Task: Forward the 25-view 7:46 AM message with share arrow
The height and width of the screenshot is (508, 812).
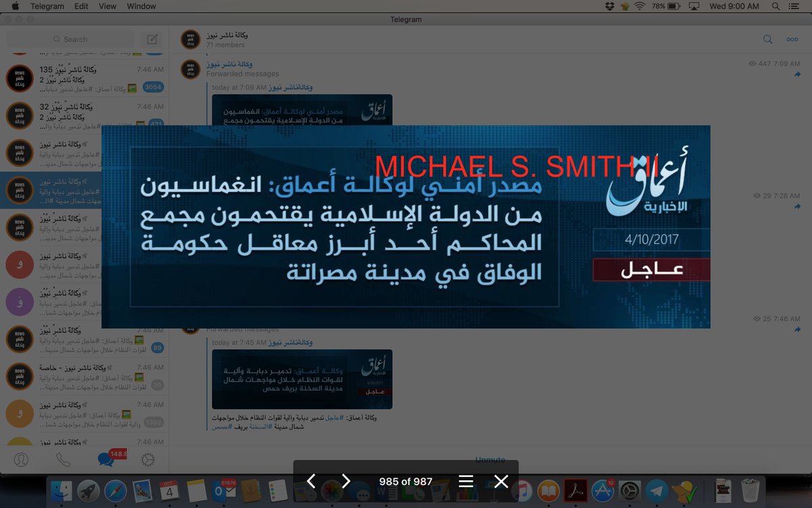Action: click(x=796, y=329)
